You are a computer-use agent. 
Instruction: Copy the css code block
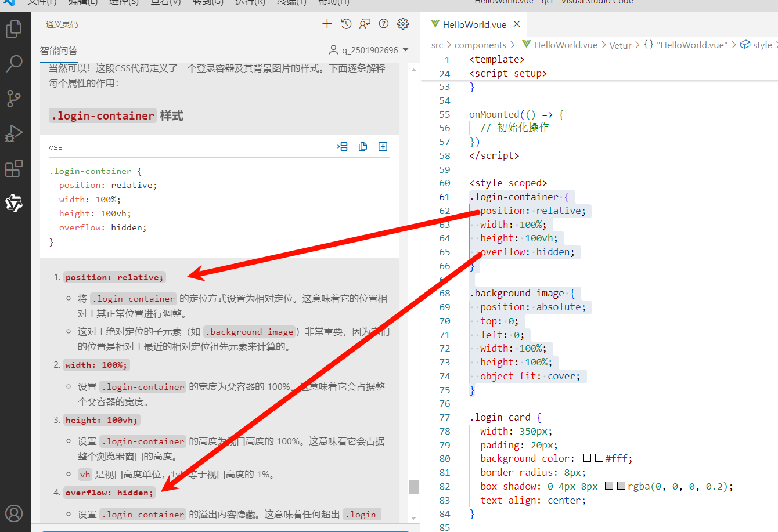pos(363,147)
